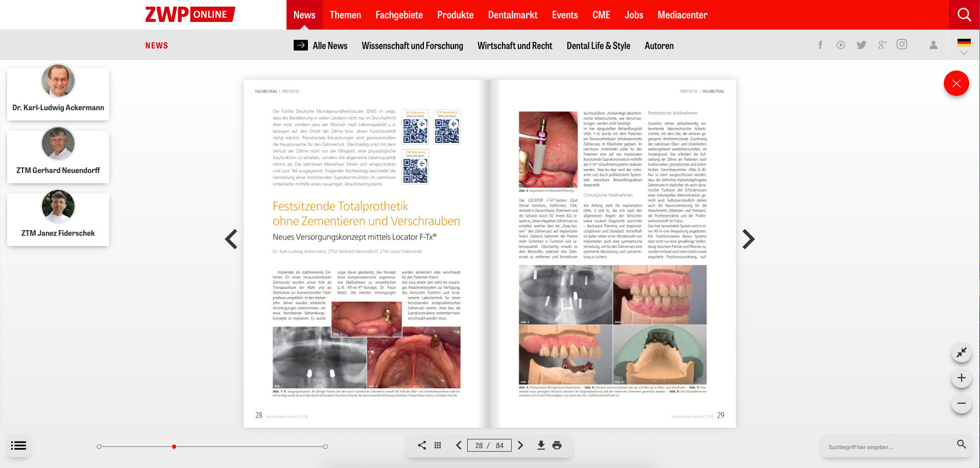
Task: Select Autoren link
Action: coord(659,45)
